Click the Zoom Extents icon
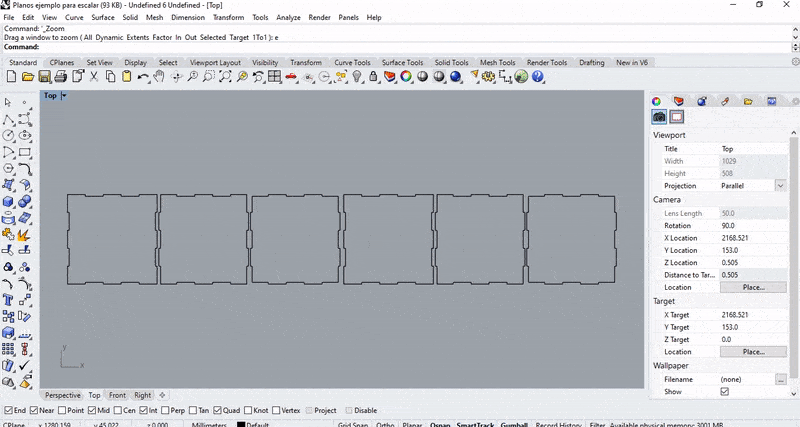800x427 pixels. [x=225, y=77]
